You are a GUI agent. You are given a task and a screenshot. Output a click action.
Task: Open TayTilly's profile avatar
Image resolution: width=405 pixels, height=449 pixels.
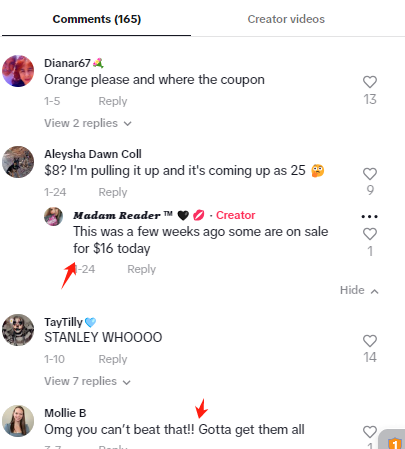[18, 330]
